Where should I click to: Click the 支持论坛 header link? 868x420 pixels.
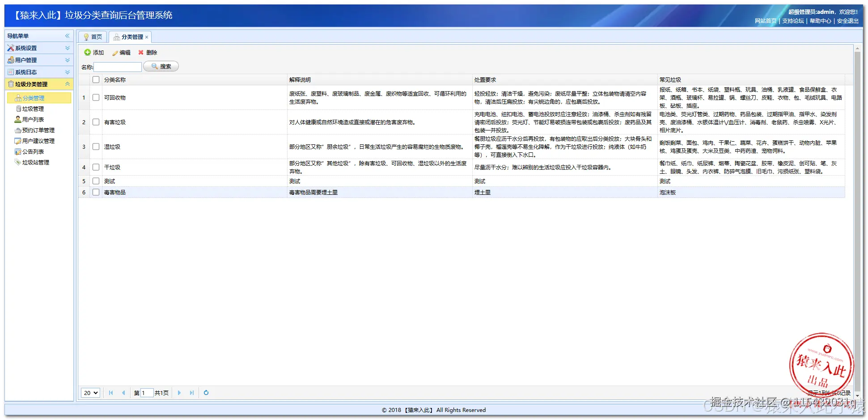793,21
